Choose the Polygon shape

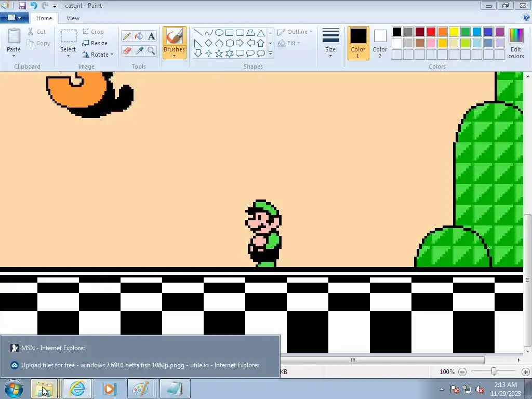[x=250, y=33]
